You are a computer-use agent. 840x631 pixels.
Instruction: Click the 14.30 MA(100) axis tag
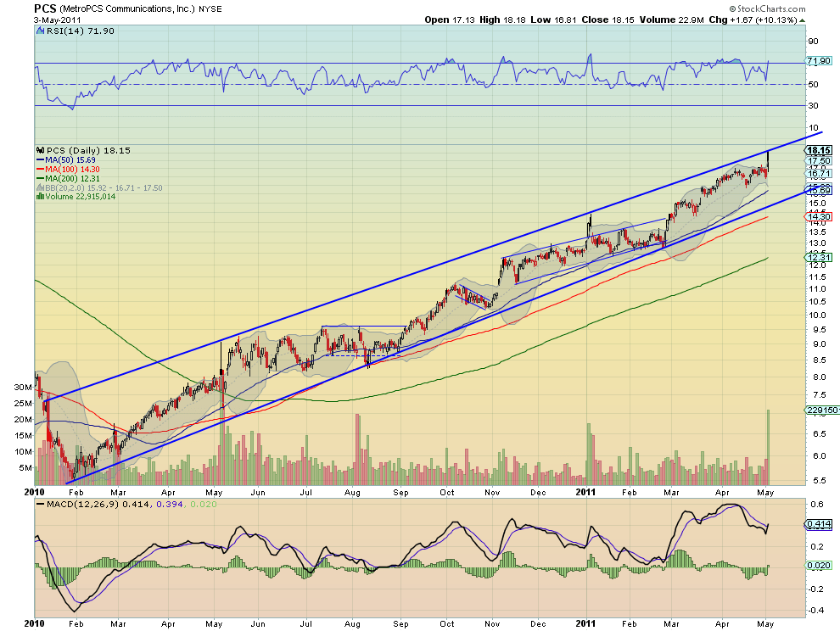click(x=819, y=217)
